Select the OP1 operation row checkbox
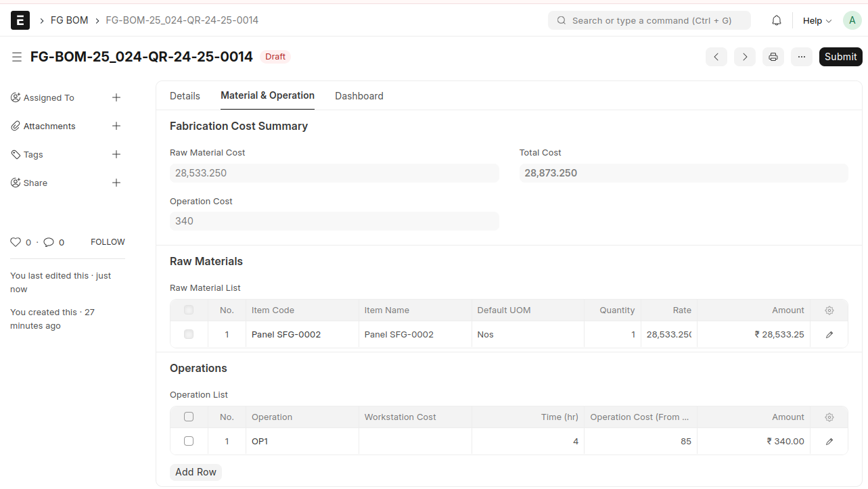868x489 pixels. (189, 441)
